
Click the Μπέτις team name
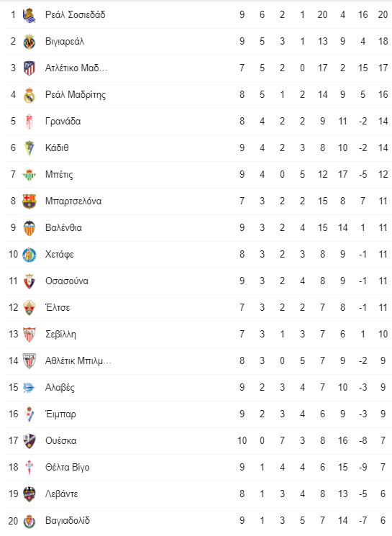click(x=59, y=175)
